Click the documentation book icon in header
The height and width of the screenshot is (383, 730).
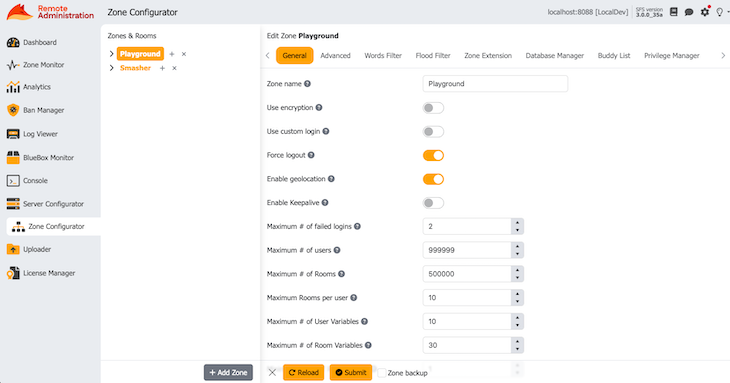point(674,12)
